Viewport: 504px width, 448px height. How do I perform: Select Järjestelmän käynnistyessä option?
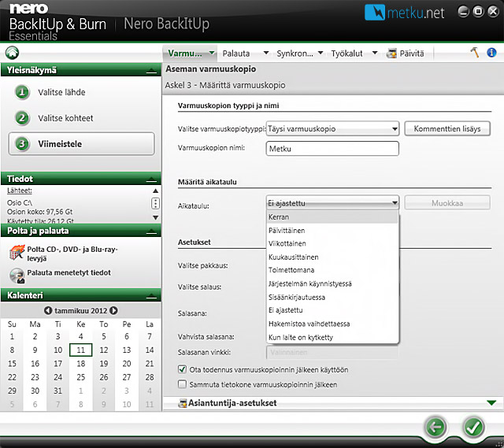(x=332, y=283)
